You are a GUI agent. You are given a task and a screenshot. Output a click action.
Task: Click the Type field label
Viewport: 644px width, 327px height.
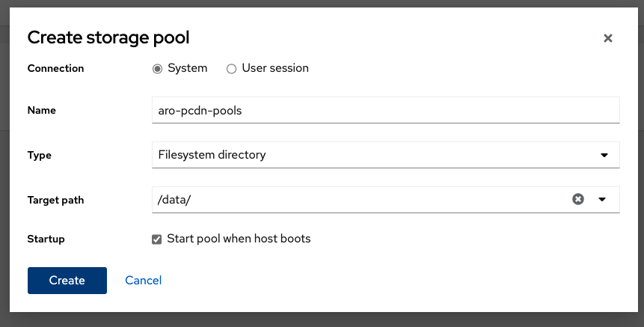40,155
